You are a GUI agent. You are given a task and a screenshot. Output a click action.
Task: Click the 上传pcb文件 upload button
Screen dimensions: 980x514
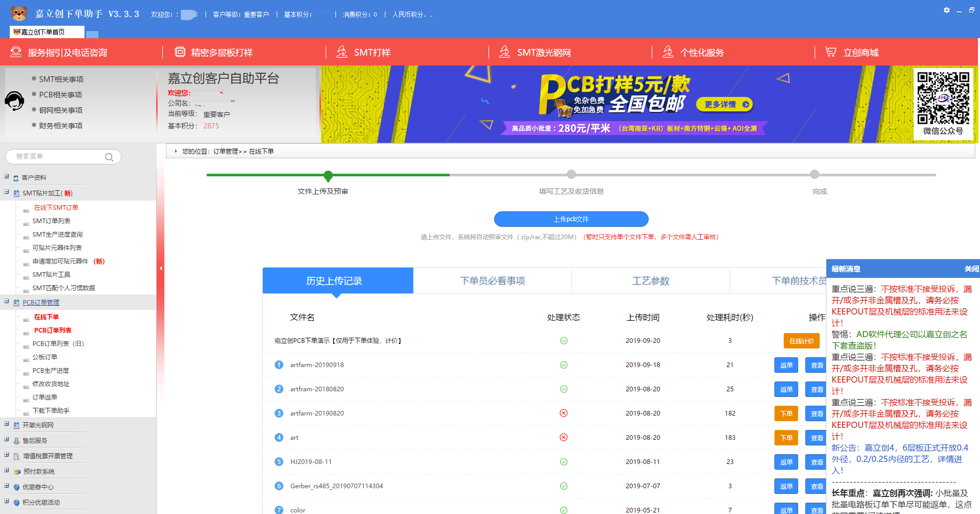(571, 219)
